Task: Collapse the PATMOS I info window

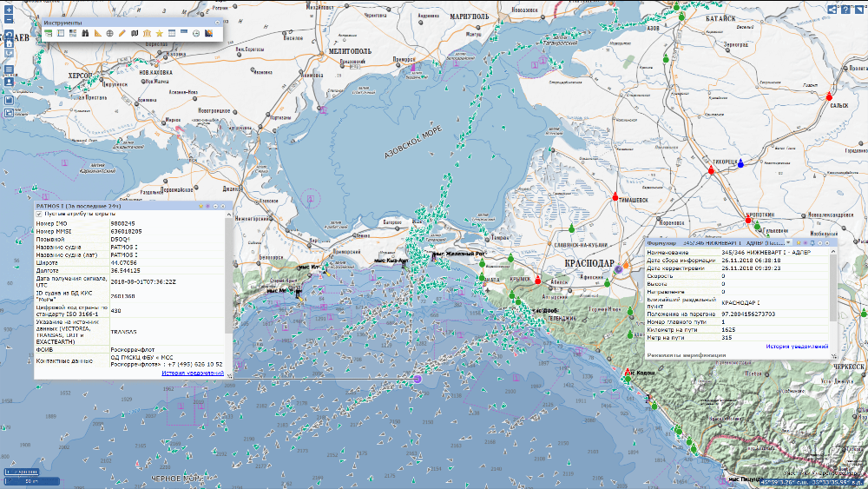Action: 215,206
